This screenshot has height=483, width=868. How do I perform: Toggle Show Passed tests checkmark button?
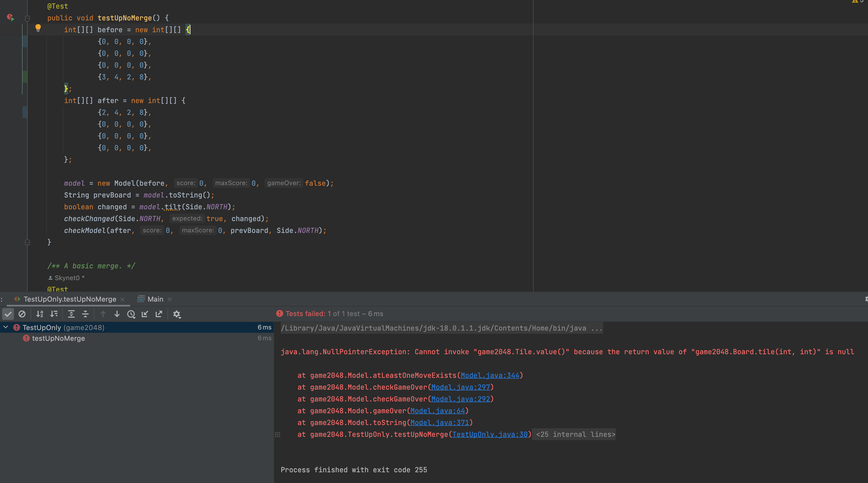coord(8,314)
